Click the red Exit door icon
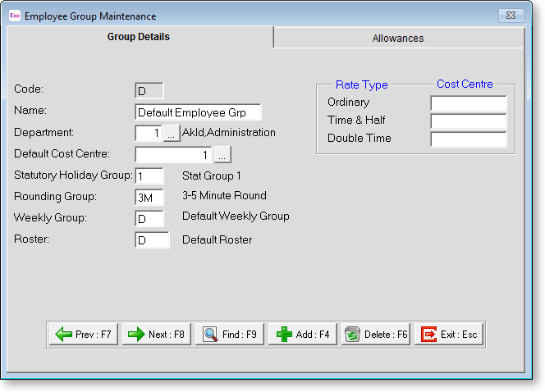 click(x=429, y=335)
